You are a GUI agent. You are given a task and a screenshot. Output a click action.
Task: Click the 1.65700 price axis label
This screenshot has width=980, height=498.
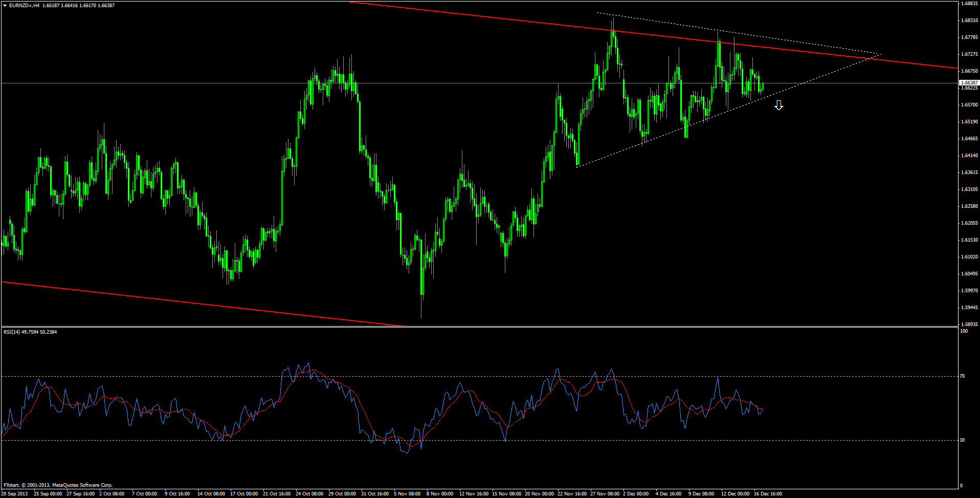tap(969, 105)
